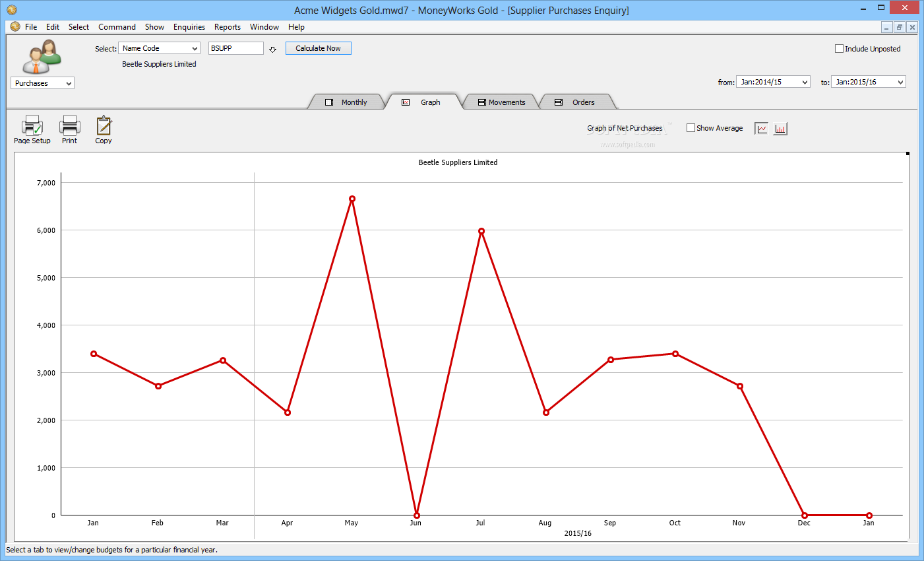Open the Edit menu
This screenshot has height=561, width=924.
click(53, 27)
